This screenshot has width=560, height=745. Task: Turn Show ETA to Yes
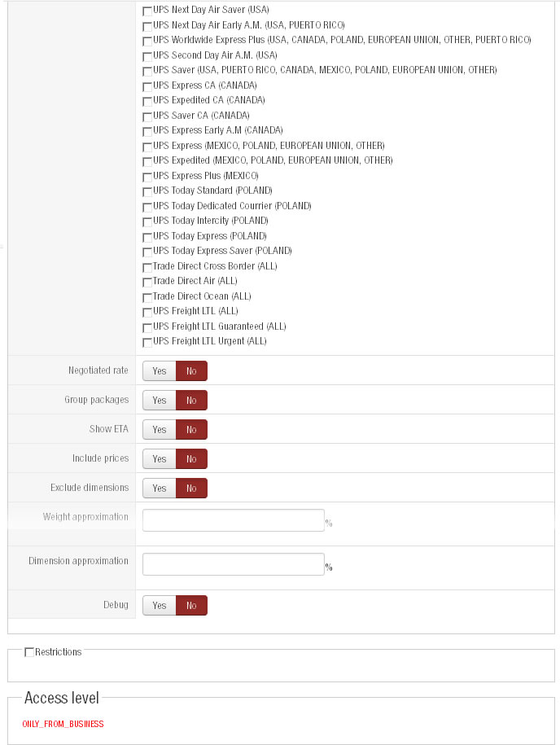tap(160, 430)
